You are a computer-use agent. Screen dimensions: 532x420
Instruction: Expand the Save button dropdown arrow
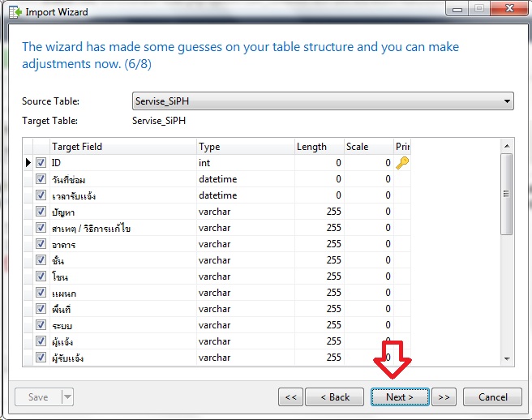67,397
